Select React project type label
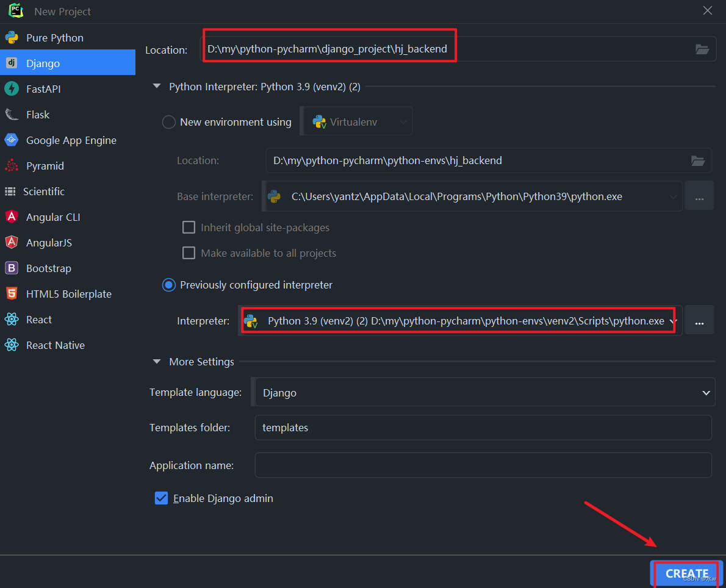The width and height of the screenshot is (726, 588). pos(39,320)
